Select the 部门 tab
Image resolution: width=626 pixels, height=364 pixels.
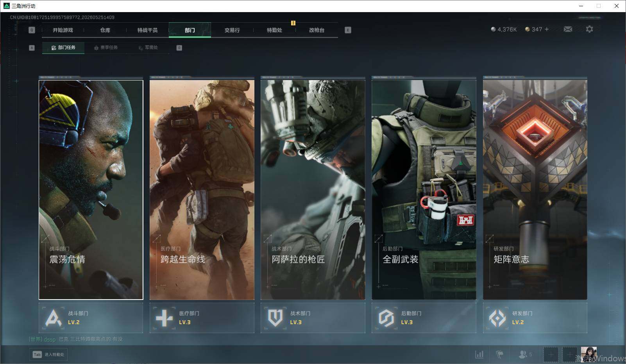coord(190,30)
